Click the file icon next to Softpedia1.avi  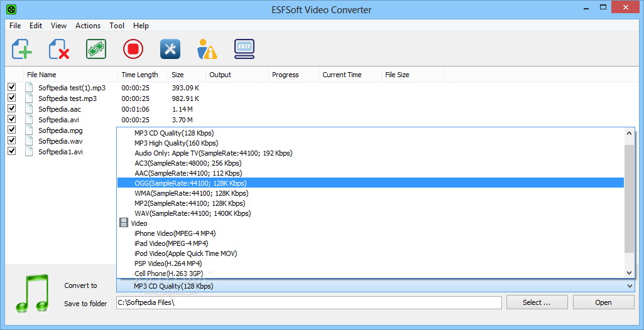point(29,151)
